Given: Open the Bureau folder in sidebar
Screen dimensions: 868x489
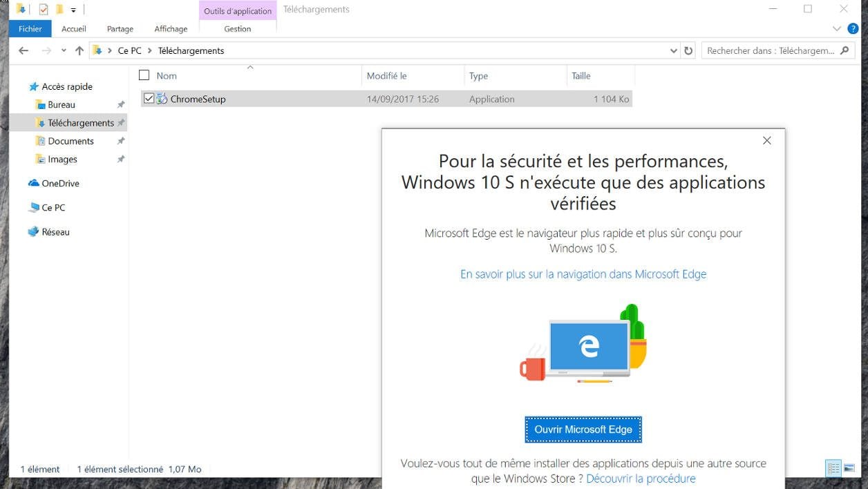Looking at the screenshot, I should pyautogui.click(x=62, y=104).
